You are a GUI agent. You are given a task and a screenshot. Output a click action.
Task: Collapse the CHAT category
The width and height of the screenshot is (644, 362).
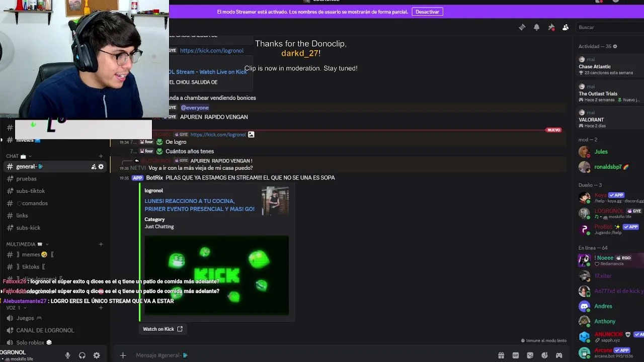(x=19, y=156)
